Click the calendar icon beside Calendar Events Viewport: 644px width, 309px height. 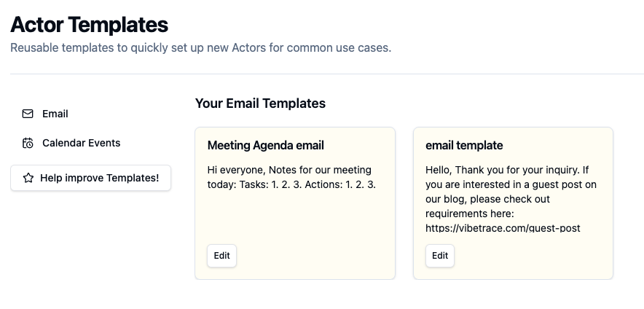[28, 143]
